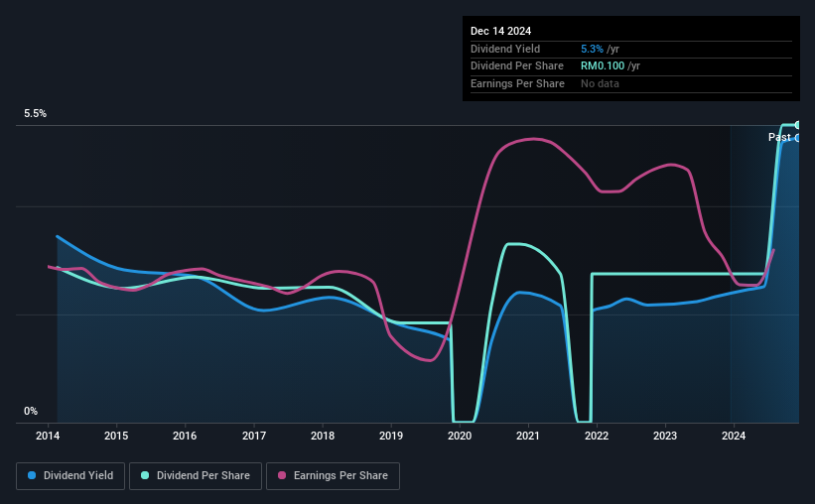Screen dimensions: 815x504
Task: Click the RM0.100 Dividend Per Share value
Action: [x=603, y=66]
